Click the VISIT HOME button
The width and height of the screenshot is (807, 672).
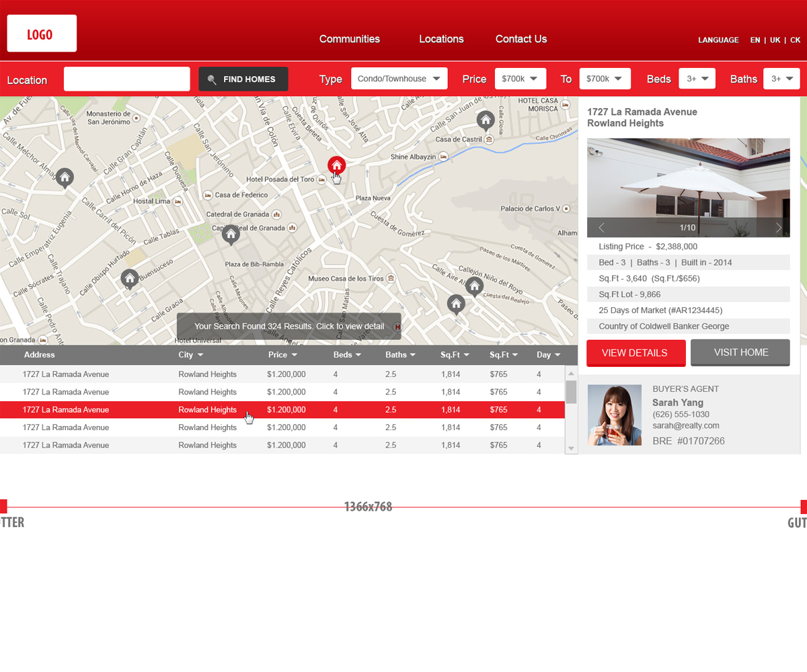(740, 353)
